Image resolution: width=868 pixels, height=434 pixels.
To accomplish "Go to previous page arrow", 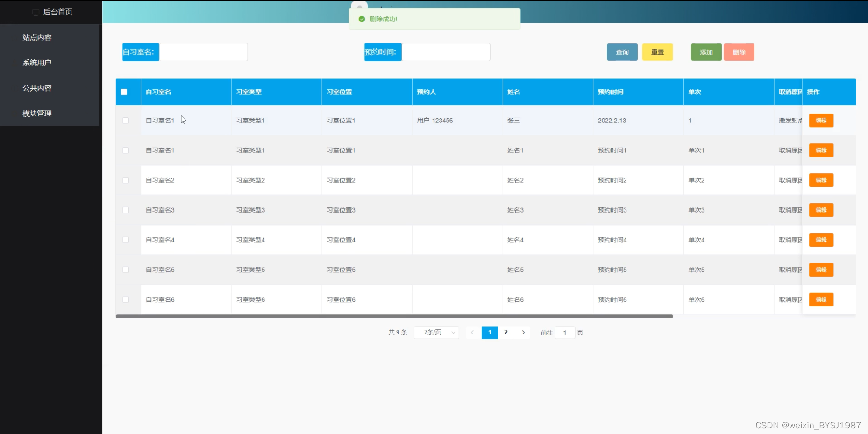I will (472, 333).
